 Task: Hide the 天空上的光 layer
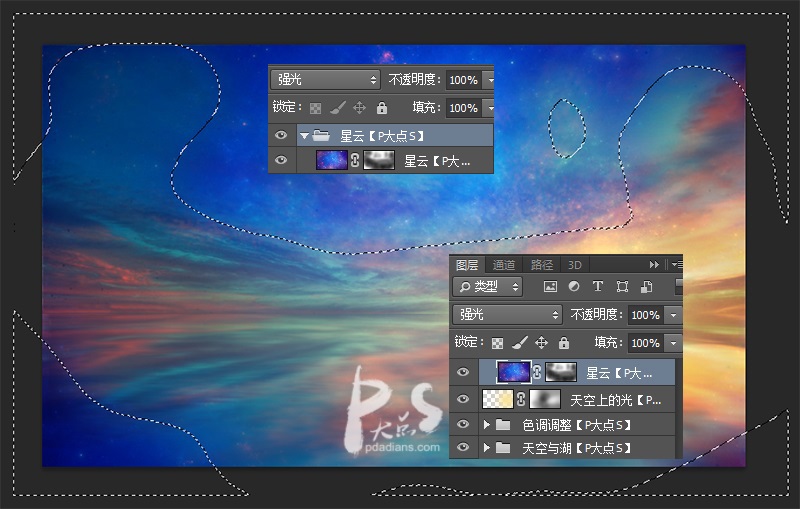coord(463,399)
